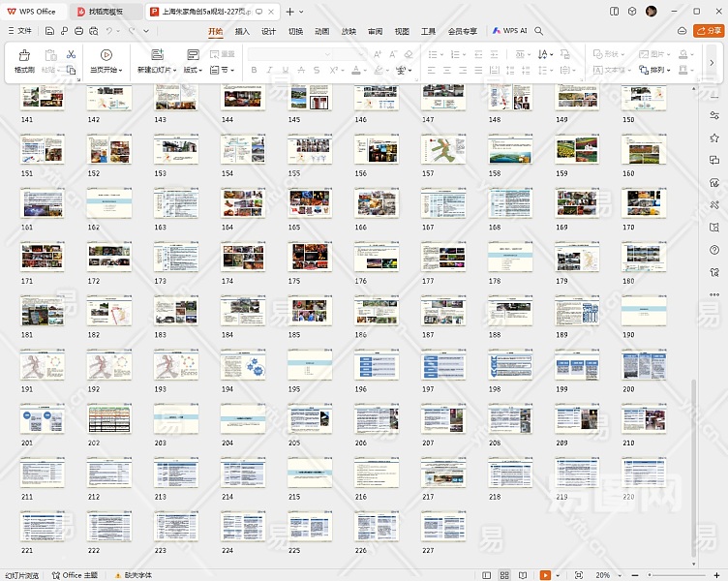The height and width of the screenshot is (581, 728).
Task: Switch to the 设计 ribbon tab
Action: [268, 31]
